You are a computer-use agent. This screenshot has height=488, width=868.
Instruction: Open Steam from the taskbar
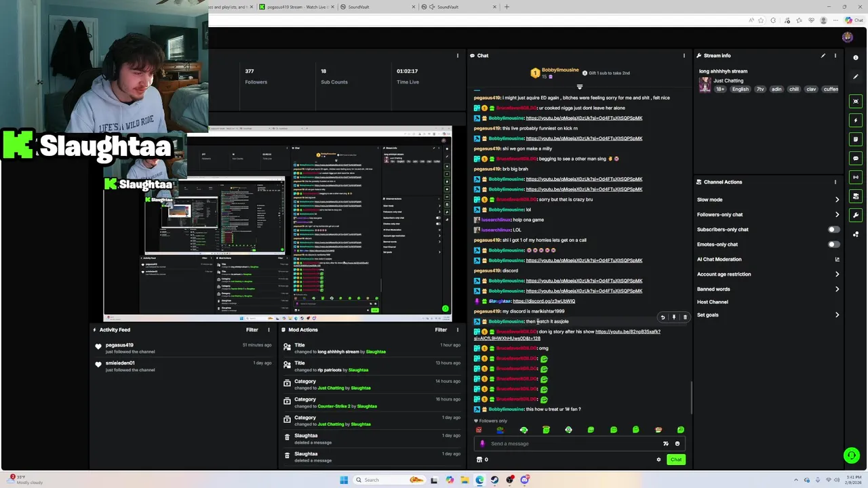coord(495,480)
